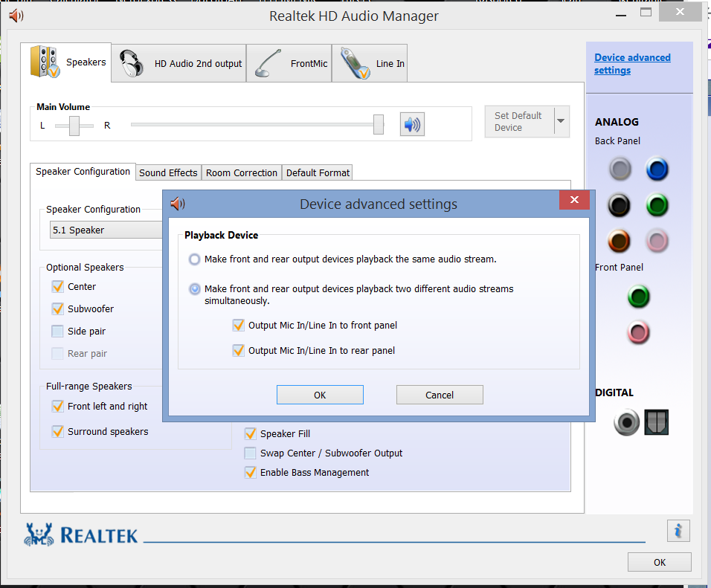Open the information icon at bottom right
The width and height of the screenshot is (711, 588).
pos(678,531)
